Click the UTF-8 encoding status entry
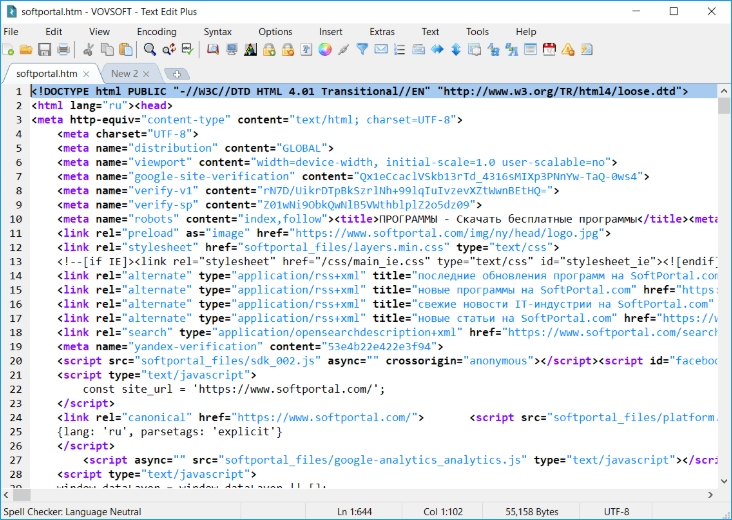 click(616, 512)
